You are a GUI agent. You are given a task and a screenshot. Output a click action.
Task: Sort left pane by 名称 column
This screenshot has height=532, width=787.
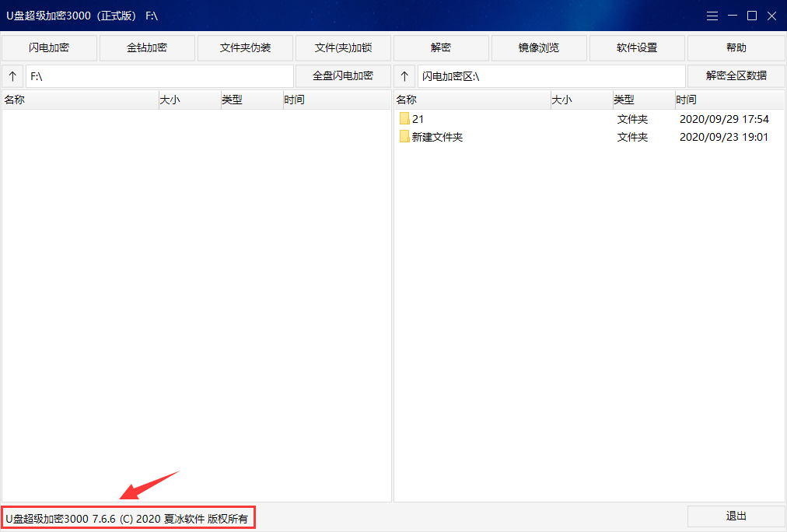tap(80, 100)
